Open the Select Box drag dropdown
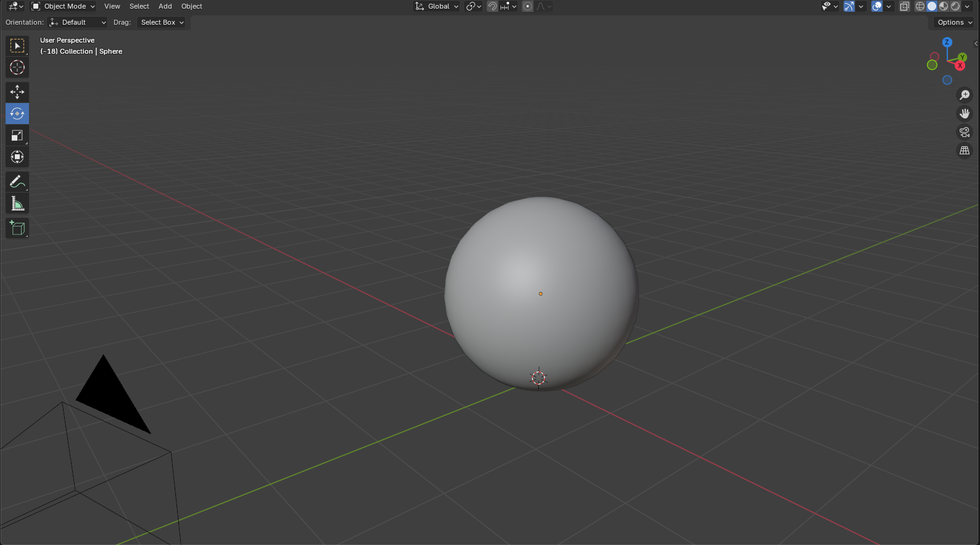 (162, 22)
